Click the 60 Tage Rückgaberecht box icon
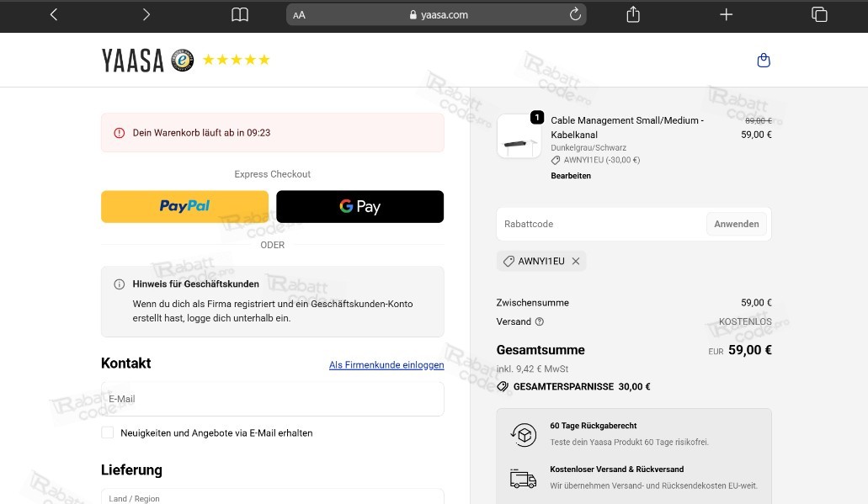The height and width of the screenshot is (504, 868). (x=523, y=435)
